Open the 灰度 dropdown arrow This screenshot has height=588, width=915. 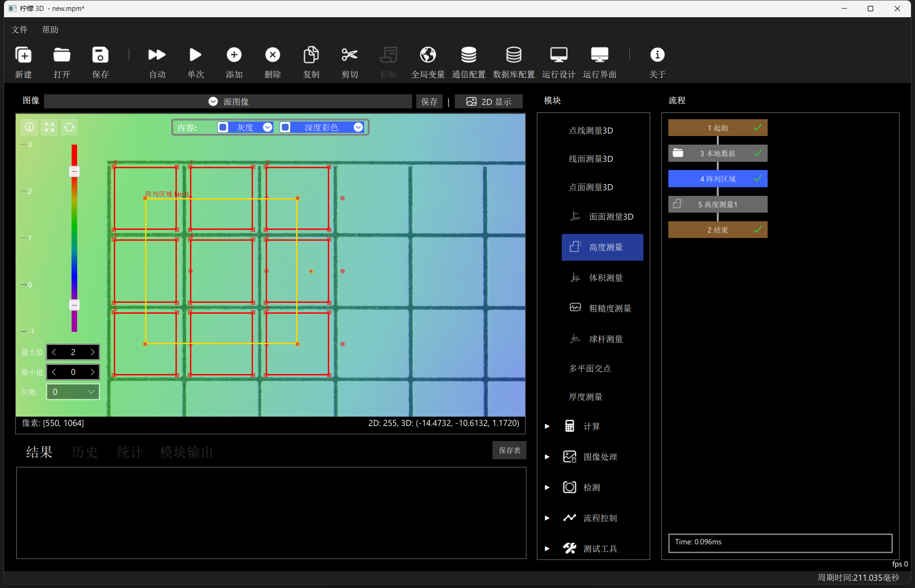pos(268,127)
